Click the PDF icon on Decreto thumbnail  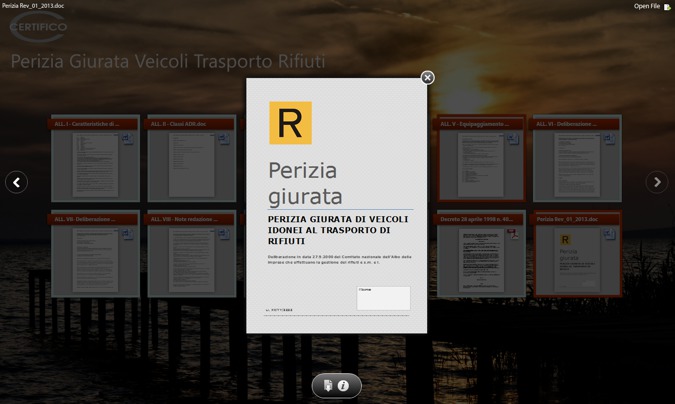point(512,234)
